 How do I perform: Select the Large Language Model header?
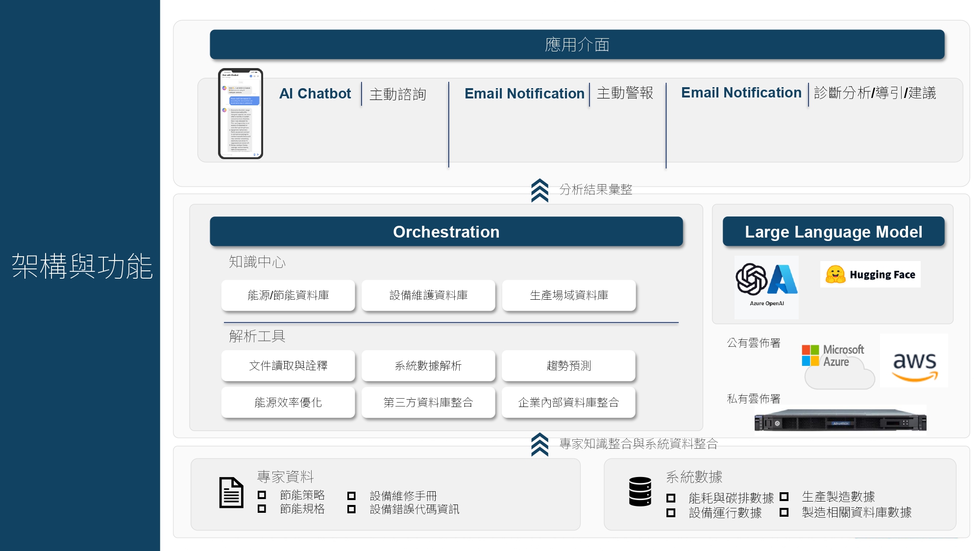(x=833, y=232)
